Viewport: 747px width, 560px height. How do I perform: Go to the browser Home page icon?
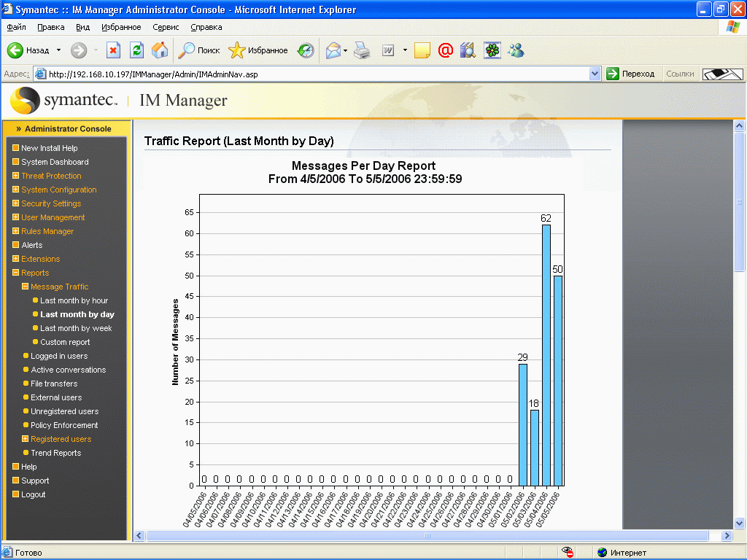tap(159, 50)
